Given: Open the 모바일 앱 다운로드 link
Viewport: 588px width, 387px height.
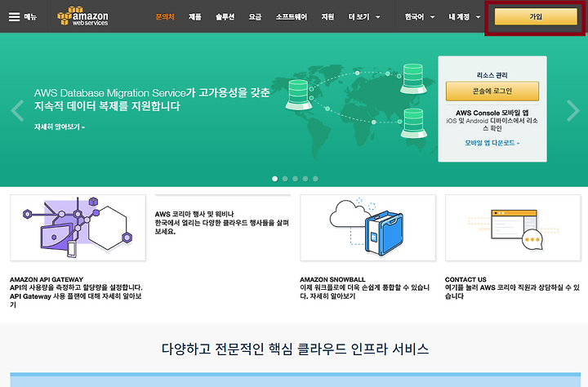Looking at the screenshot, I should click(492, 143).
